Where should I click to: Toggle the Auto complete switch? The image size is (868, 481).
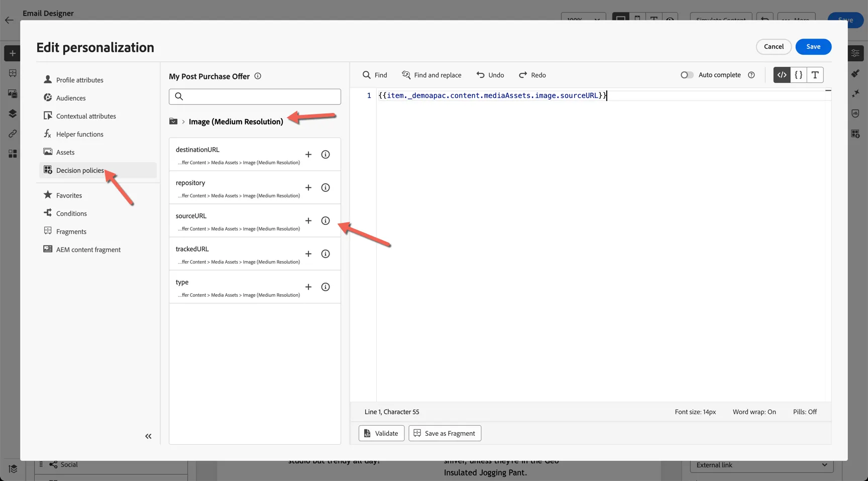click(x=687, y=75)
